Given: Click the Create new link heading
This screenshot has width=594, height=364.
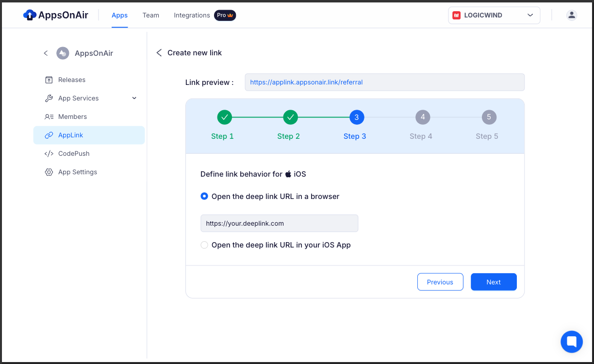Looking at the screenshot, I should click(x=195, y=52).
